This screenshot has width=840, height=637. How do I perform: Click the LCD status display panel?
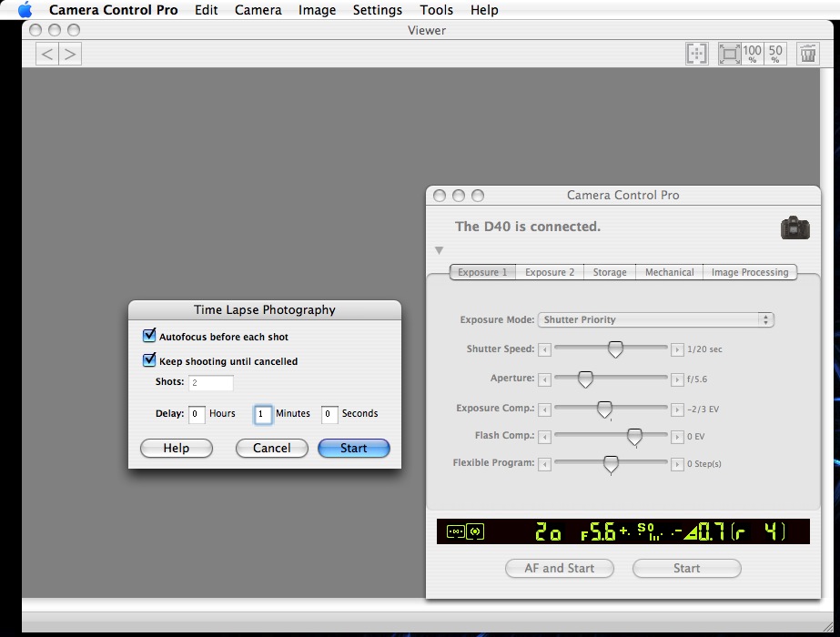point(623,531)
